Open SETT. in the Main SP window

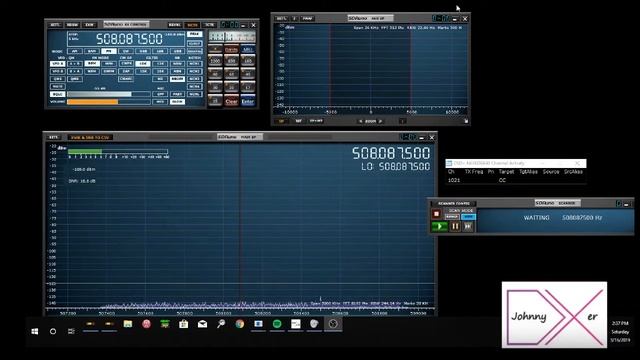click(x=53, y=137)
